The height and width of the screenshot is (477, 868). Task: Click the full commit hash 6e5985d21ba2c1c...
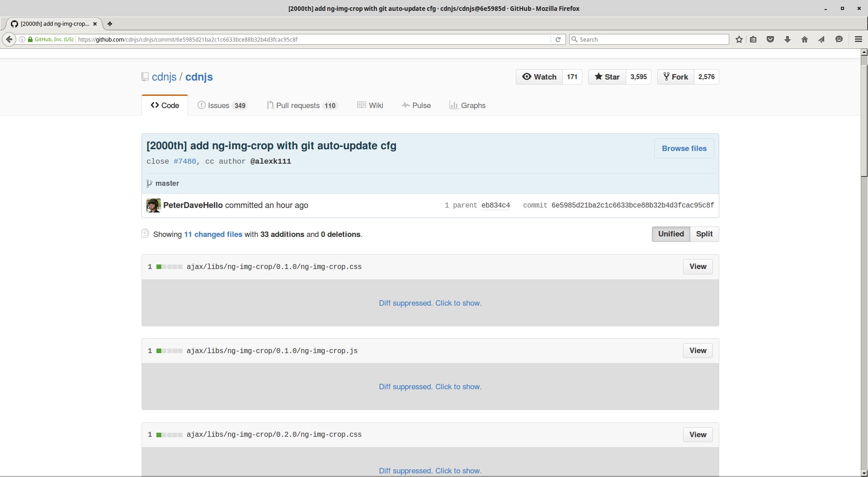pyautogui.click(x=633, y=205)
